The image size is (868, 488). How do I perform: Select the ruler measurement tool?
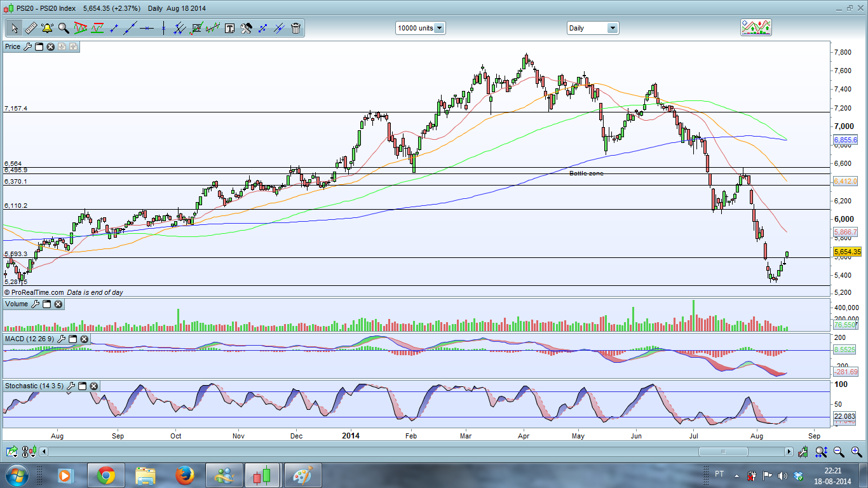coord(31,28)
